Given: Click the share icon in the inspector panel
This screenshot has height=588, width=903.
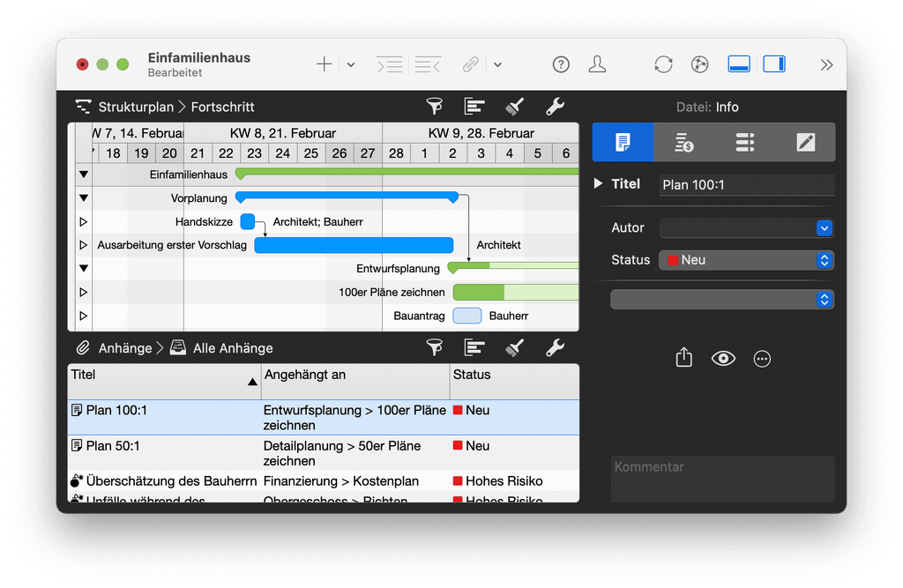Looking at the screenshot, I should (x=683, y=358).
